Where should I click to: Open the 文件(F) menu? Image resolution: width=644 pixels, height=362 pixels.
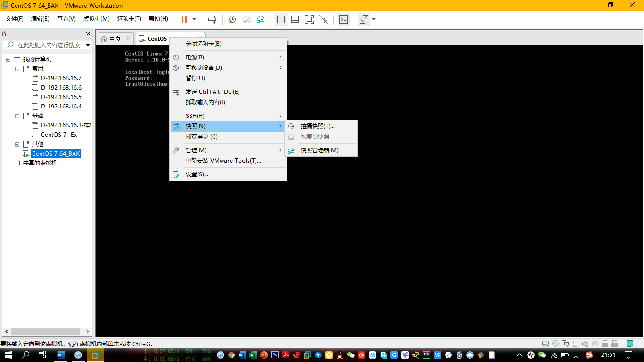(15, 19)
